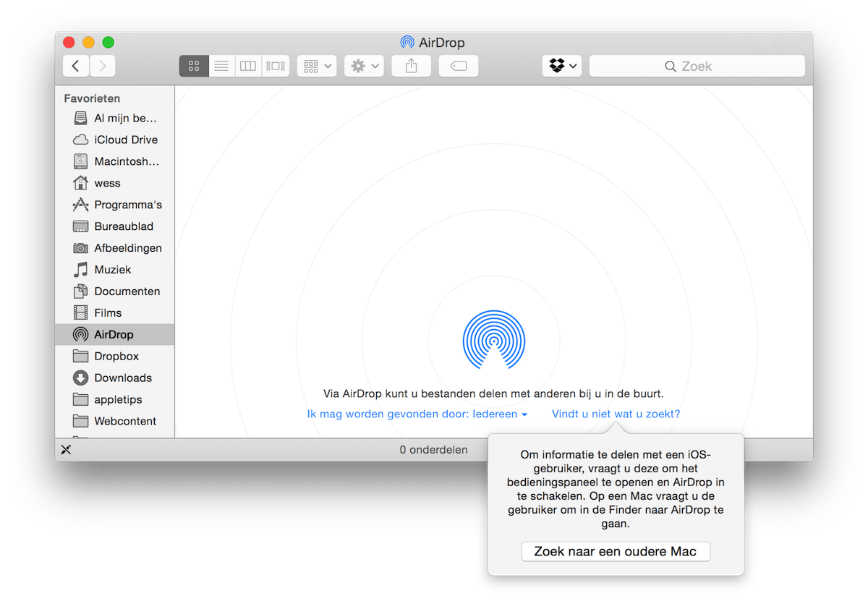Open the Dropbox toolbar dropdown
868x609 pixels.
click(562, 66)
